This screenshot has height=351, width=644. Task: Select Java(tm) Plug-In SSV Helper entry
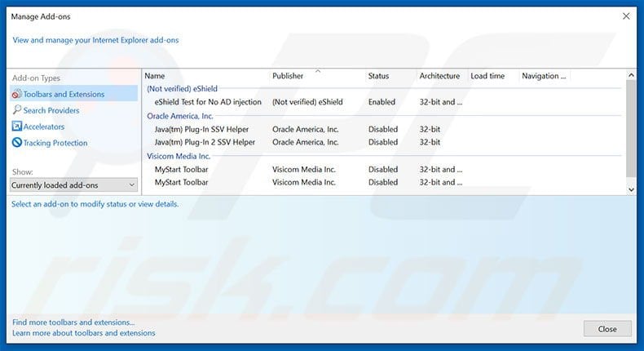pyautogui.click(x=201, y=129)
